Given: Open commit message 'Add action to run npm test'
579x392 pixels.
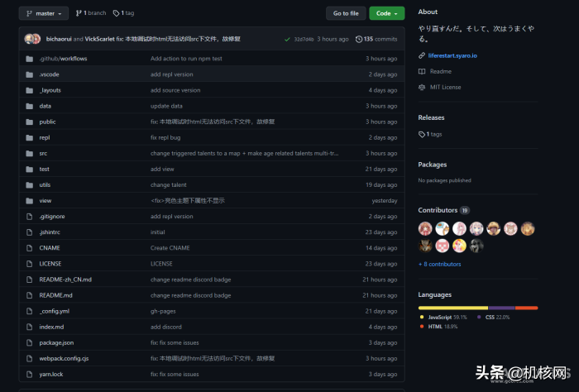Looking at the screenshot, I should (x=186, y=59).
